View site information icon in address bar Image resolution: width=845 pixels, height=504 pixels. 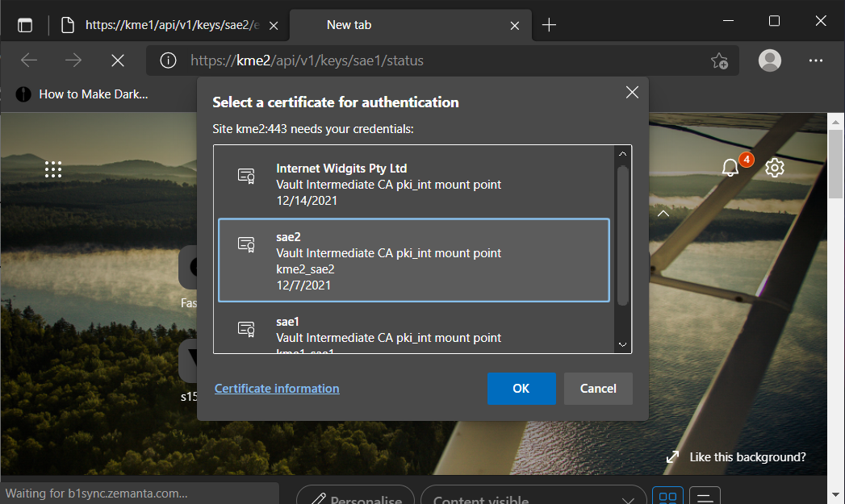168,60
